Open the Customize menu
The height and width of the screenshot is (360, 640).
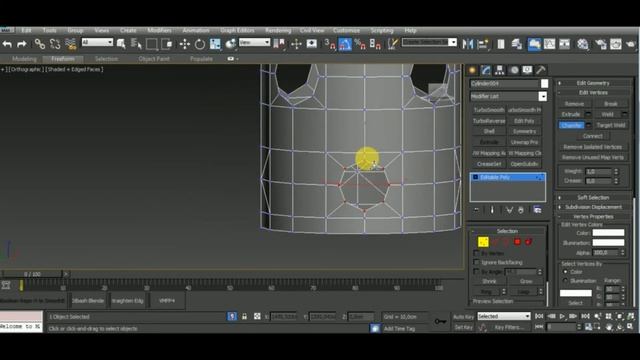346,31
